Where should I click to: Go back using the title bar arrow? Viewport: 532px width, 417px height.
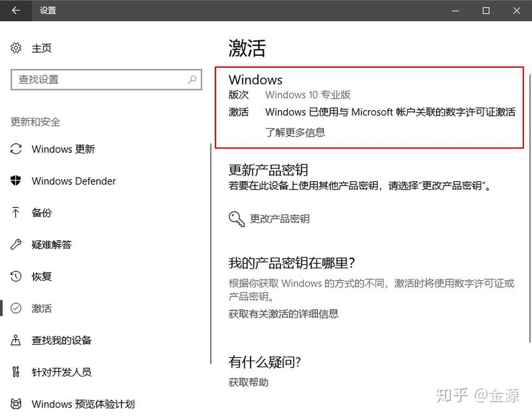[x=16, y=10]
